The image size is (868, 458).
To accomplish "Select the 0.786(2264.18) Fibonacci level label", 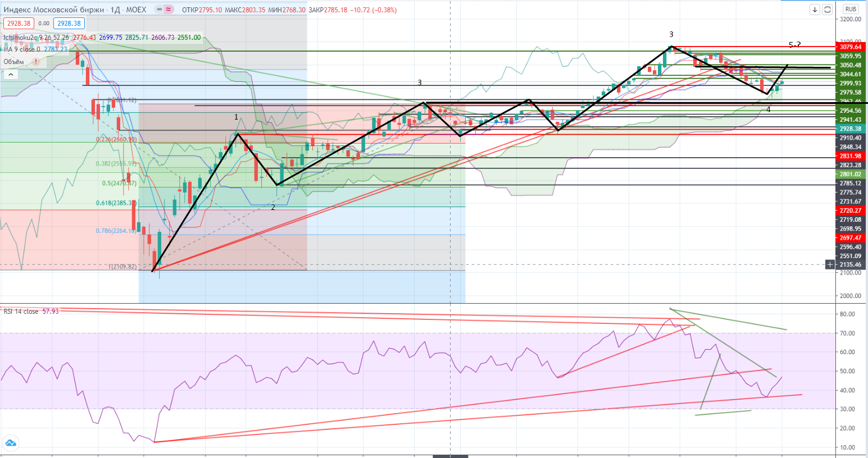I will point(116,231).
